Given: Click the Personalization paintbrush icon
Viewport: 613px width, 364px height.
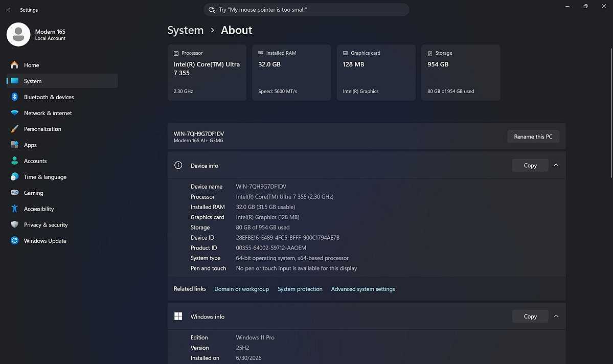Looking at the screenshot, I should 14,129.
